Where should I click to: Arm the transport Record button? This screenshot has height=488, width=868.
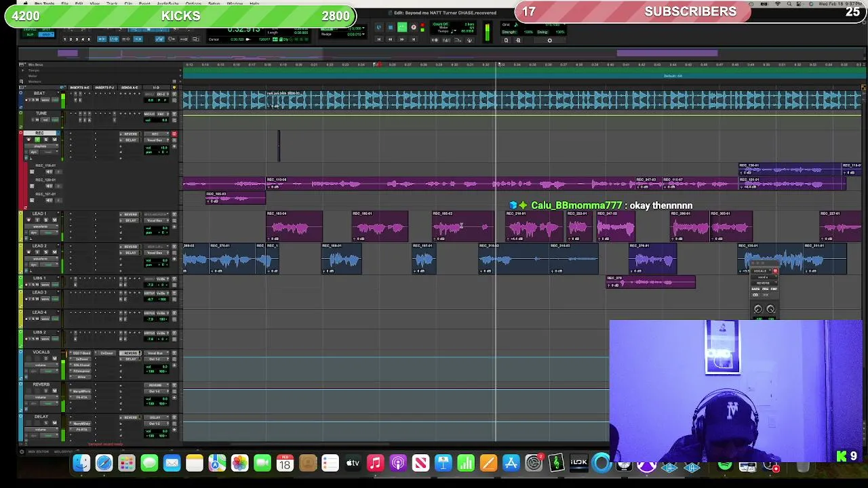[414, 26]
